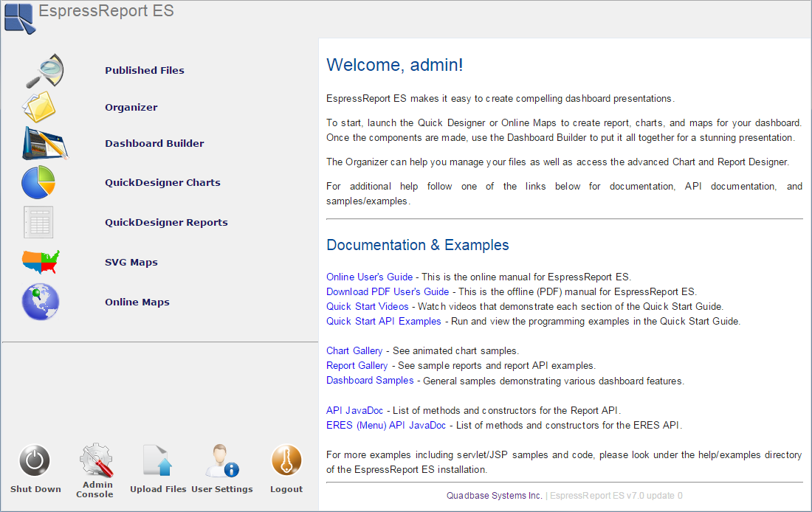Open QuickDesigner Charts pie chart icon
812x512 pixels.
click(x=38, y=182)
